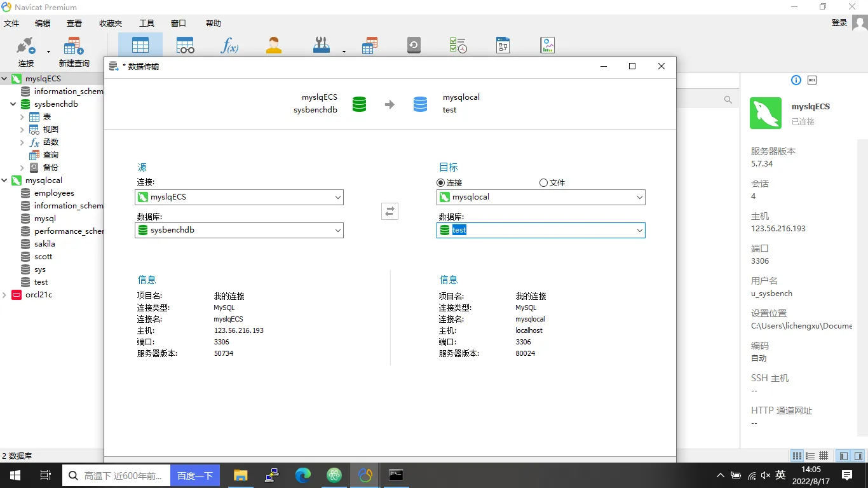Click the Model diagram toolbar icon
This screenshot has width=868, height=488.
pos(503,45)
